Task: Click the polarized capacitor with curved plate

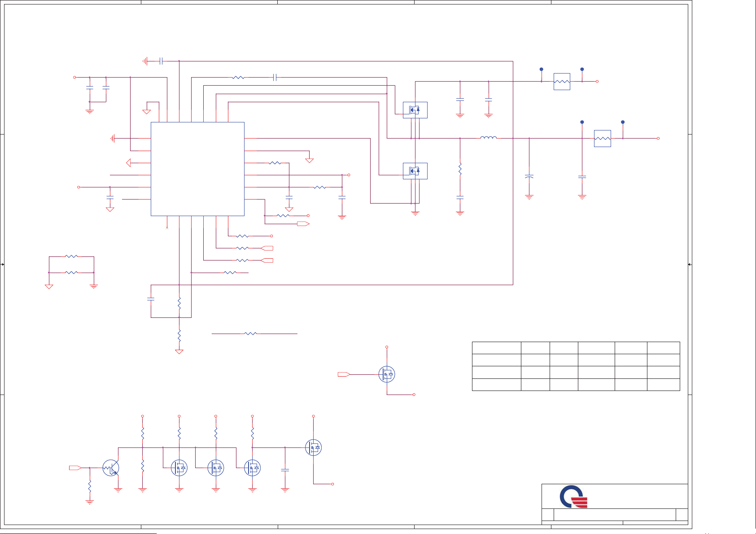Action: pyautogui.click(x=529, y=177)
